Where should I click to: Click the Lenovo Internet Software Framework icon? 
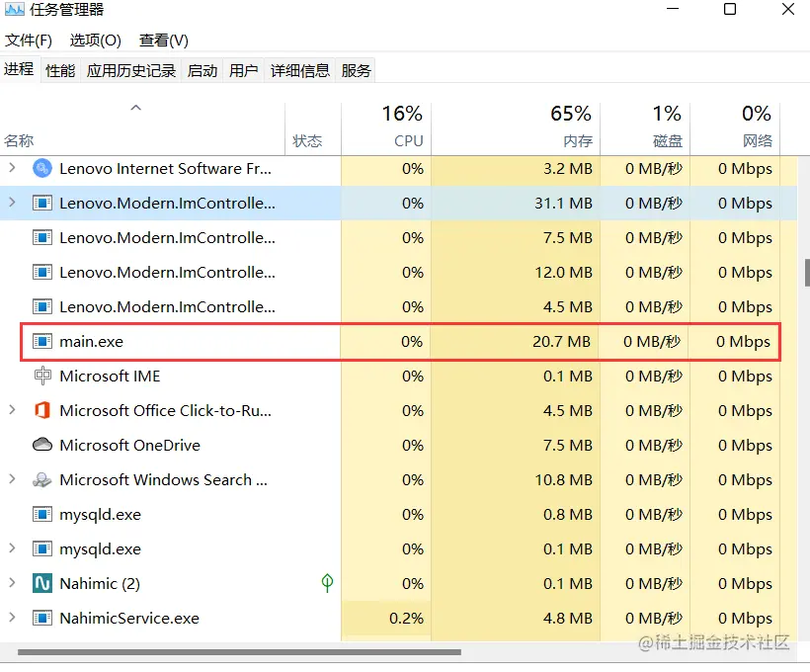tap(42, 169)
